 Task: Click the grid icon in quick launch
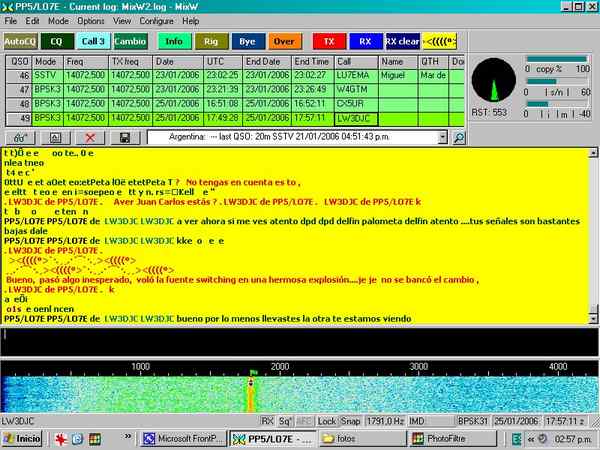95,439
